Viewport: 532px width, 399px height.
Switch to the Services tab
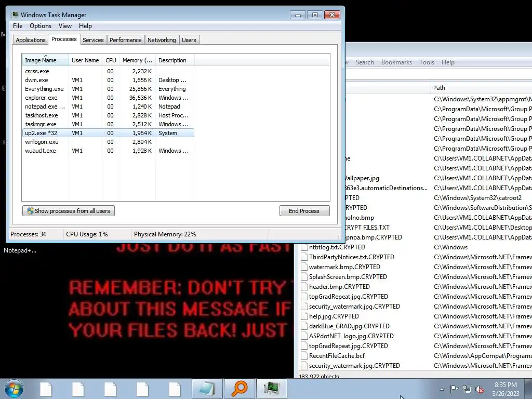click(93, 40)
